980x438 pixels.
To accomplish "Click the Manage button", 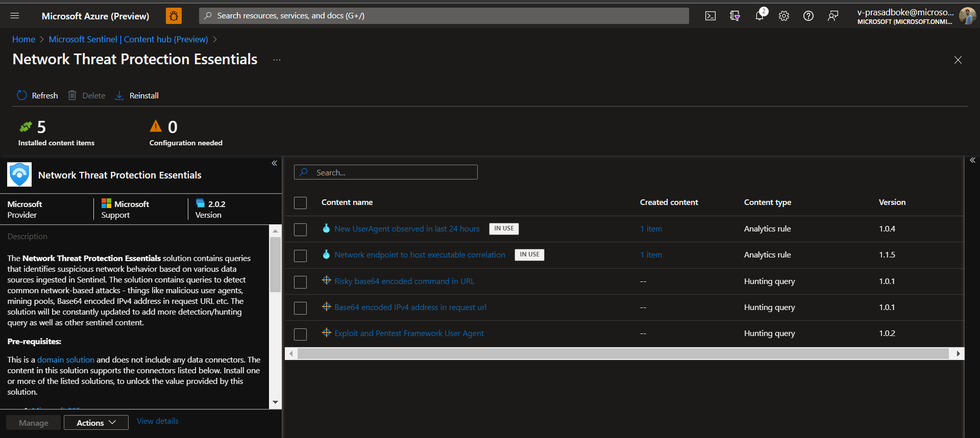I will click(x=34, y=423).
